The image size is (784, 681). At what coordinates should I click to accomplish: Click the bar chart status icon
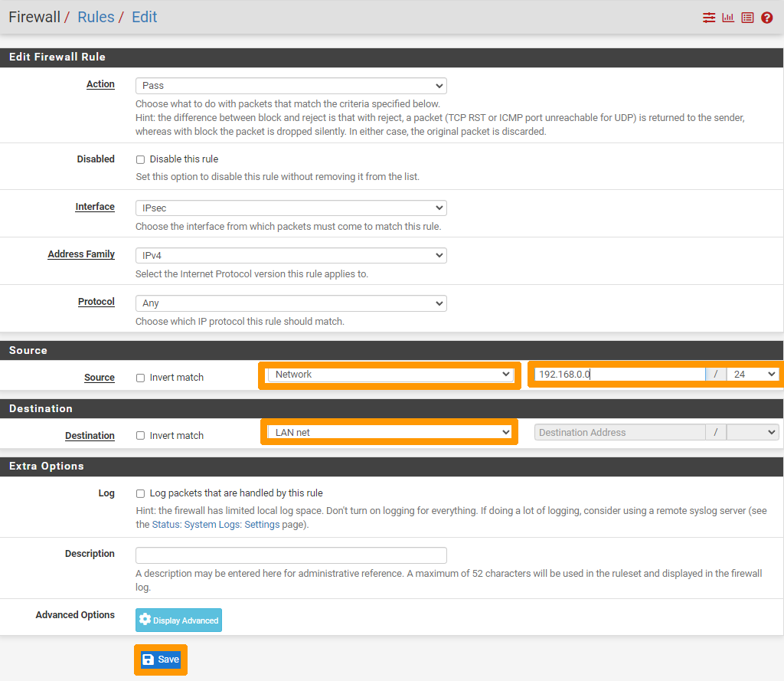click(728, 18)
